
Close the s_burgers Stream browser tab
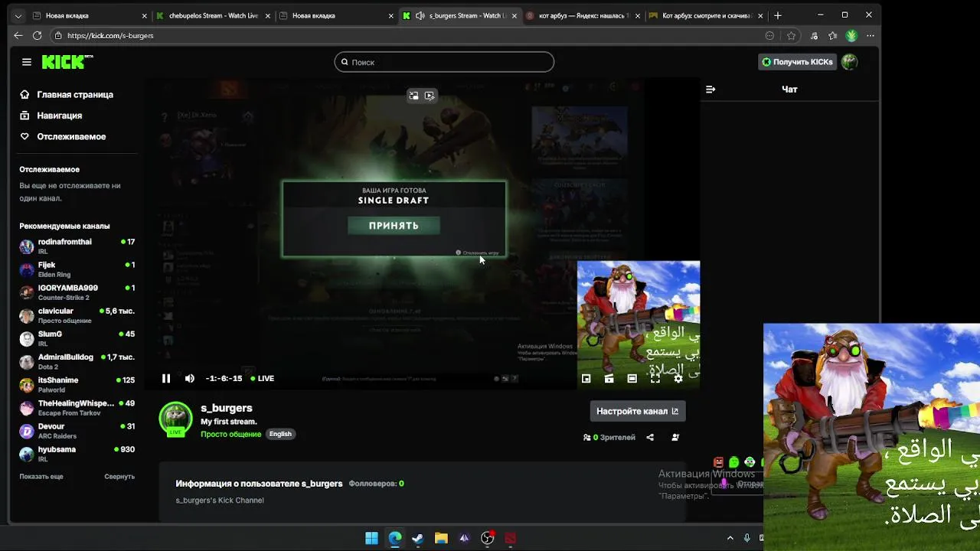514,15
